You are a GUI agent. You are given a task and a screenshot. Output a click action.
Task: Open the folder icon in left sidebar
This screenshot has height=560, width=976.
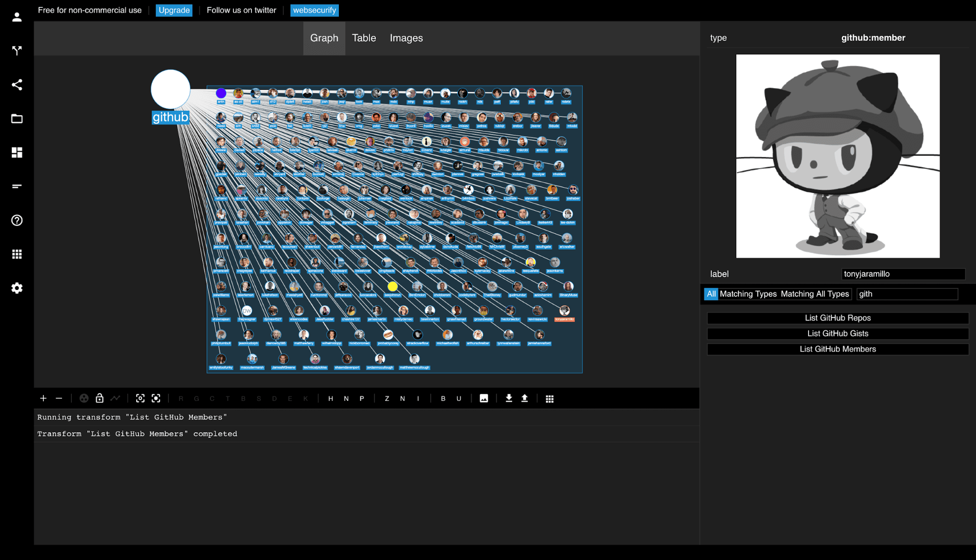(17, 119)
